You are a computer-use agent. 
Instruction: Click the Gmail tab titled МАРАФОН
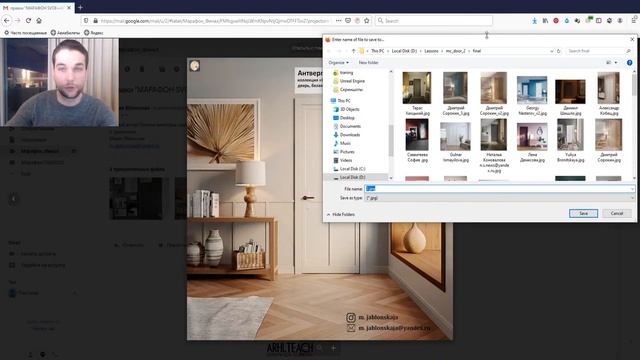[x=36, y=8]
